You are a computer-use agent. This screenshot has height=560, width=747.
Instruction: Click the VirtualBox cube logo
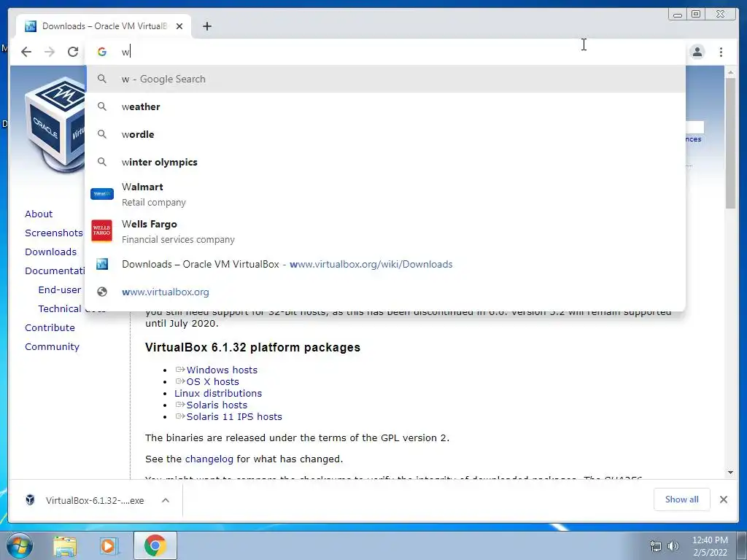point(55,126)
